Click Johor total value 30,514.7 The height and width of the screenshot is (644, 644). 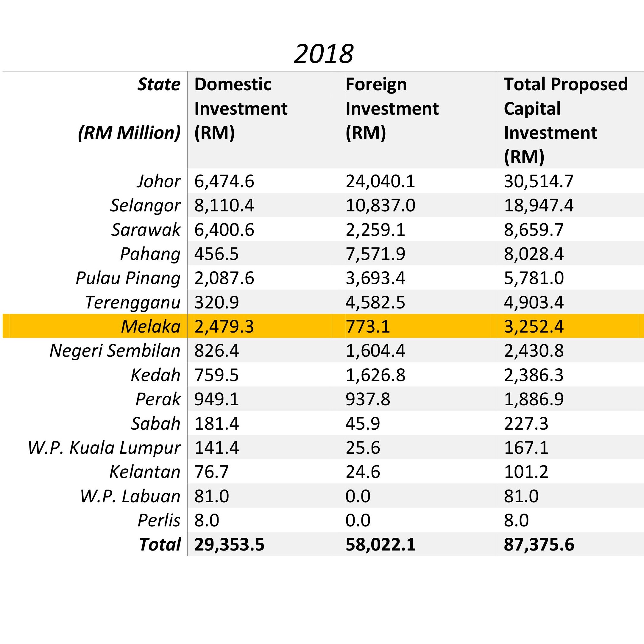pyautogui.click(x=539, y=181)
